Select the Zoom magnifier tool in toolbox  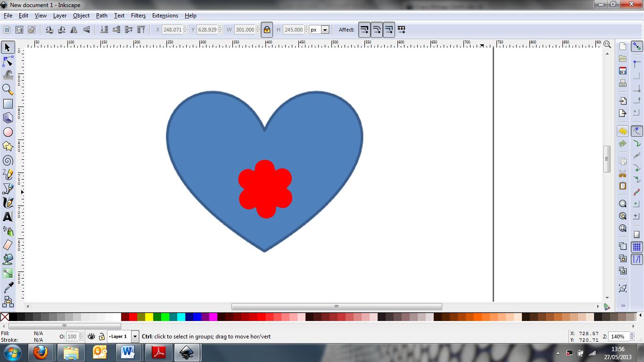pyautogui.click(x=8, y=89)
